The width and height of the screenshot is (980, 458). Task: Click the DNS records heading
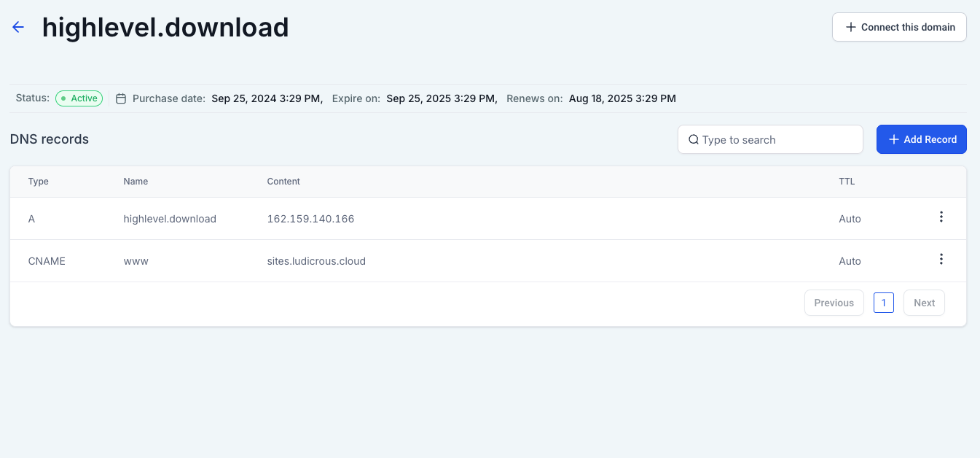(50, 139)
